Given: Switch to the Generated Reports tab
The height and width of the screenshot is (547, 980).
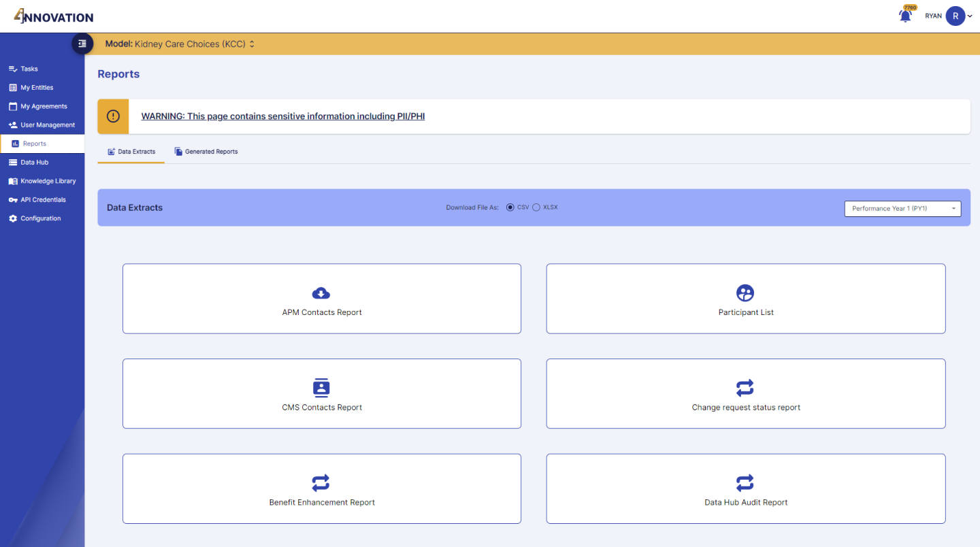Looking at the screenshot, I should coord(206,152).
